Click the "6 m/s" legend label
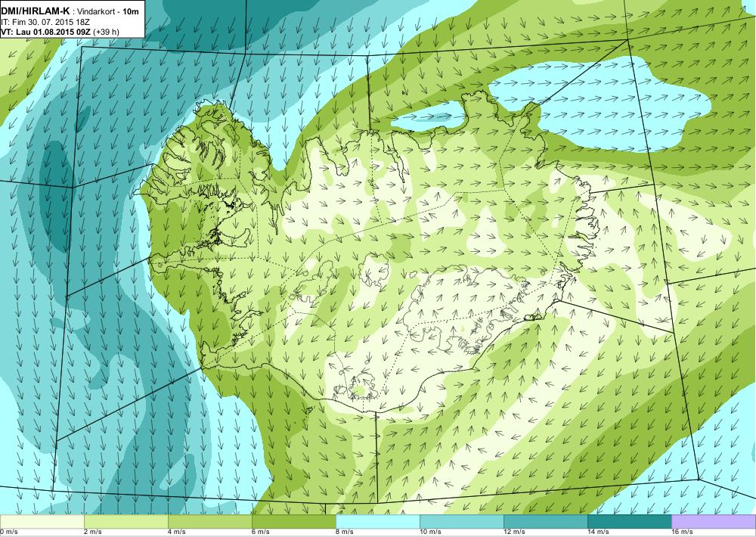 [x=261, y=532]
